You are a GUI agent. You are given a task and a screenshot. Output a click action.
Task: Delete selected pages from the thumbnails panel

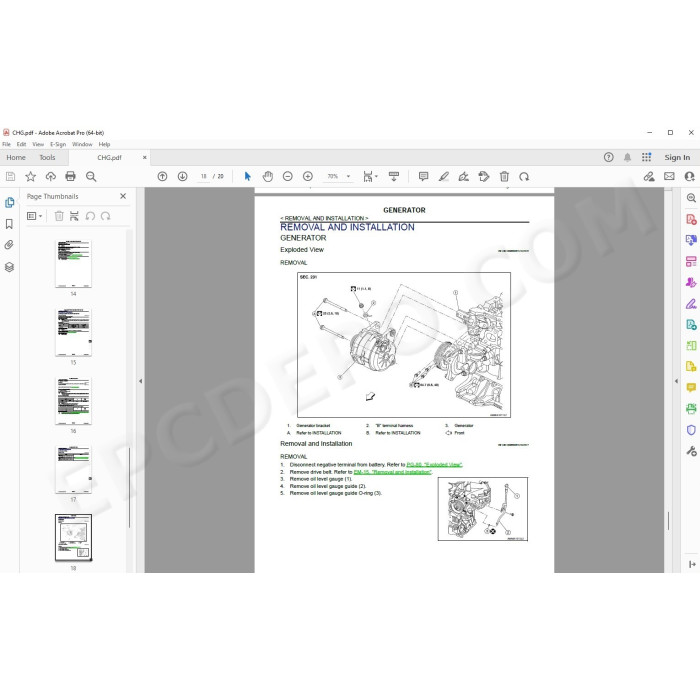(59, 216)
